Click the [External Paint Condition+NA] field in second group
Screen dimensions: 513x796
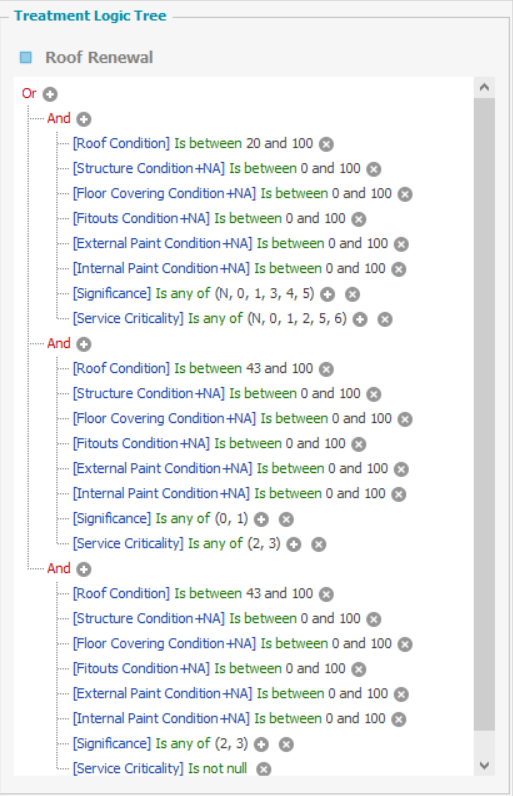(x=162, y=468)
